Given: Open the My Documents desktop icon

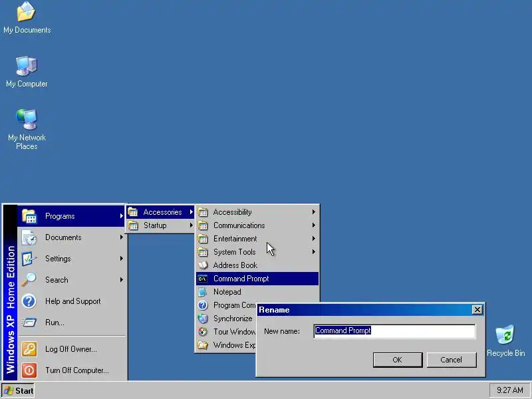Looking at the screenshot, I should click(x=27, y=18).
